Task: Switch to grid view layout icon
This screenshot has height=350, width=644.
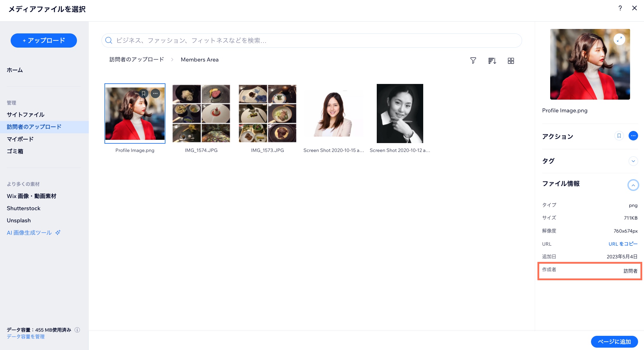Action: [511, 61]
